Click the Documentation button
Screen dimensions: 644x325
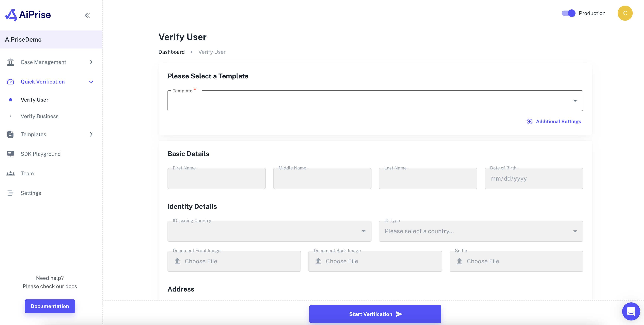50,306
